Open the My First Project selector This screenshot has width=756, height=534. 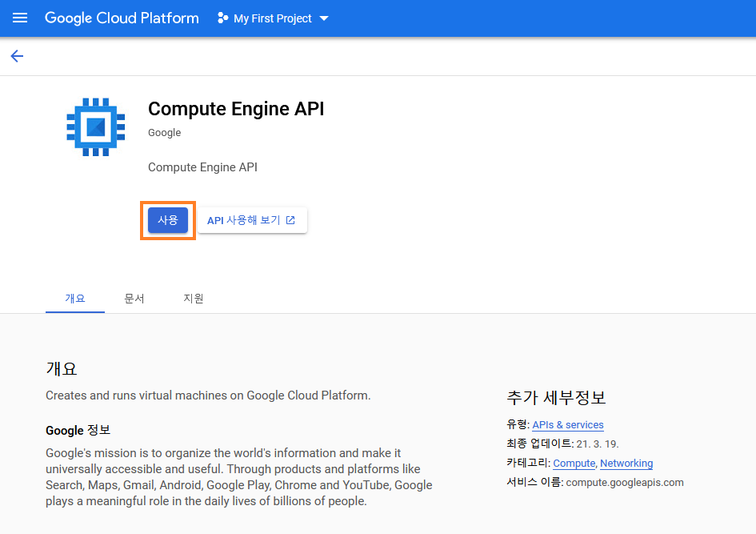click(273, 18)
